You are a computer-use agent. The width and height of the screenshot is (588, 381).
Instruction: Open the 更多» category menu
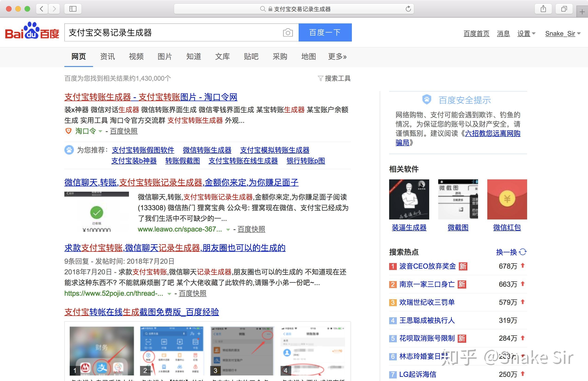(x=337, y=56)
